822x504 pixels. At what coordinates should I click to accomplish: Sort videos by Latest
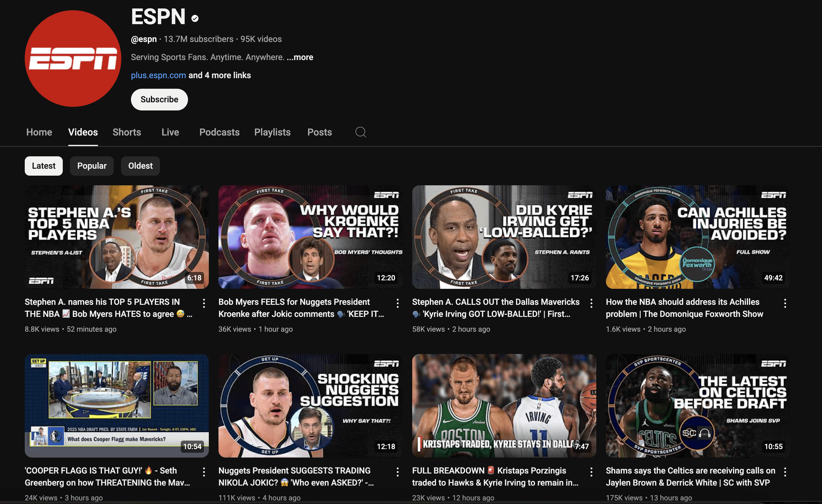point(44,166)
